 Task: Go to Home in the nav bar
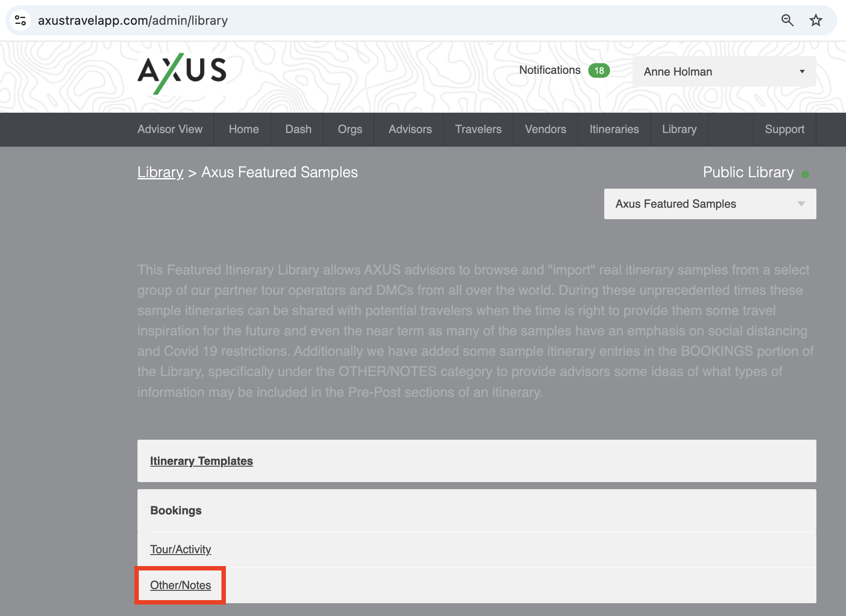244,129
